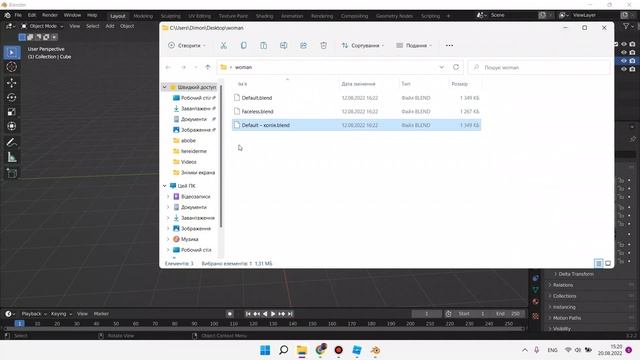Toggle auto keying record button in timeline
640x360 pixels.
(230, 314)
